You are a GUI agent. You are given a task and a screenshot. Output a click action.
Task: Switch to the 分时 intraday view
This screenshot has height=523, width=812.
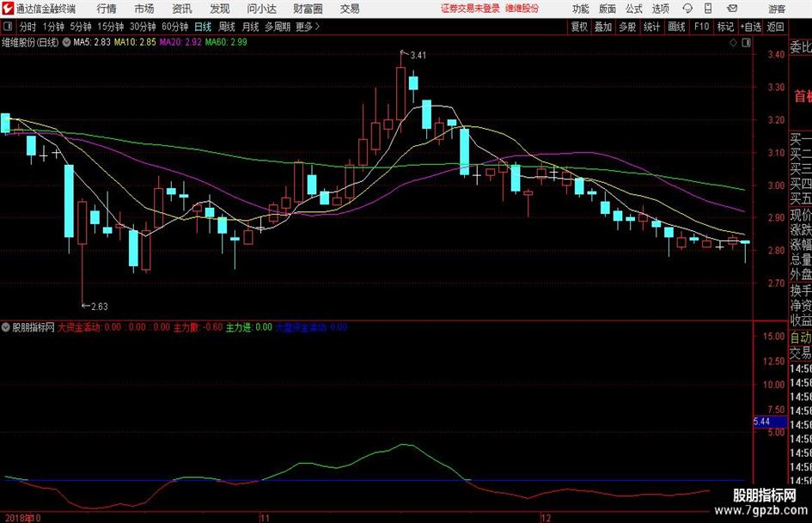28,27
